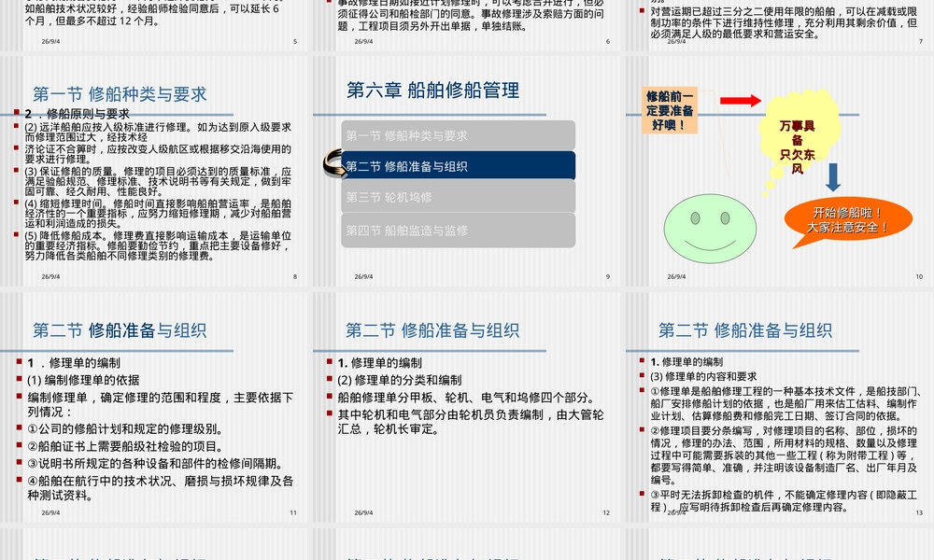934x560 pixels.
Task: Click the 26/9/4 date on slide 11
Action: (50, 513)
